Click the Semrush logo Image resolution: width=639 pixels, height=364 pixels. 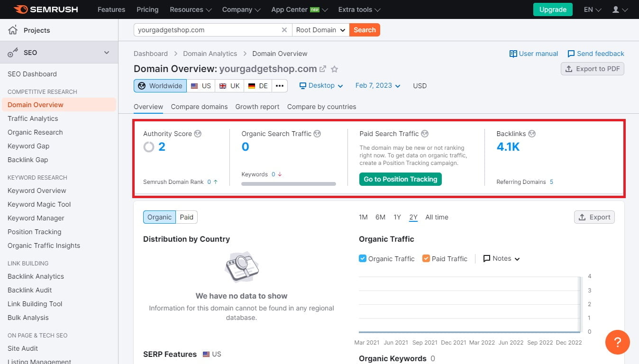coord(46,9)
